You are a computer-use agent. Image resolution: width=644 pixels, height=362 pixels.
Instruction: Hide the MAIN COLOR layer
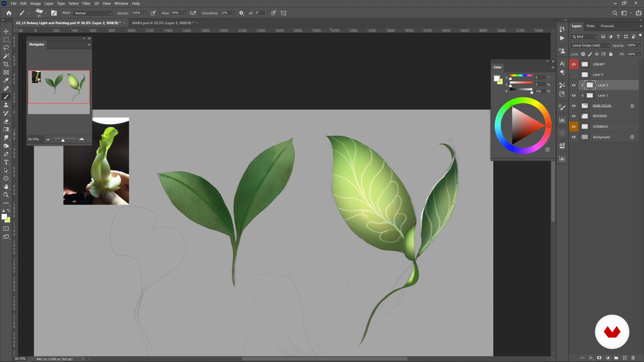[574, 106]
